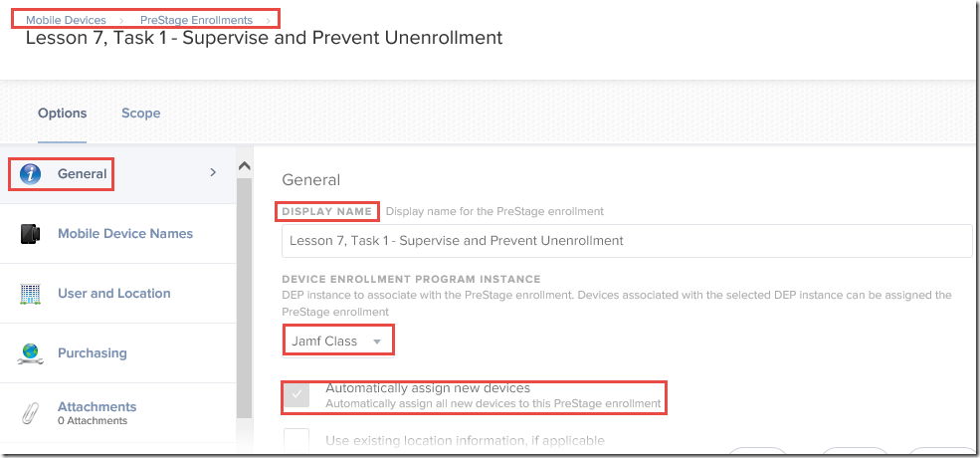Click the Display Name text field
980x458 pixels.
point(627,240)
